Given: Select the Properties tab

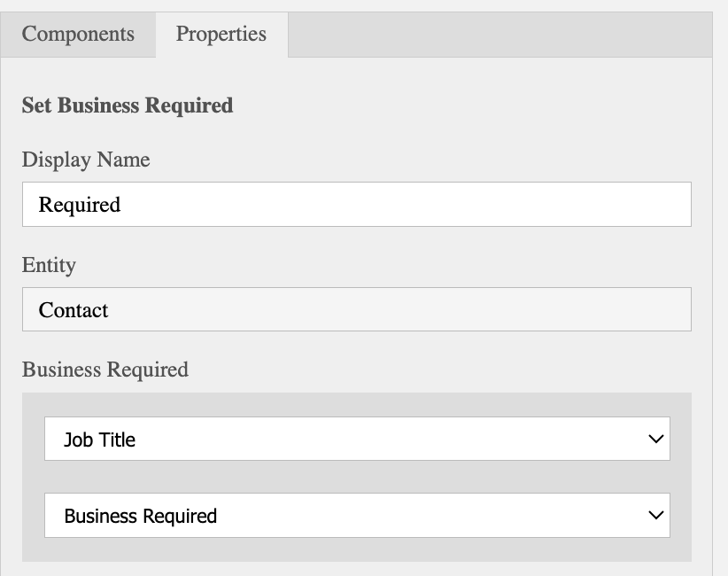Looking at the screenshot, I should (x=221, y=35).
